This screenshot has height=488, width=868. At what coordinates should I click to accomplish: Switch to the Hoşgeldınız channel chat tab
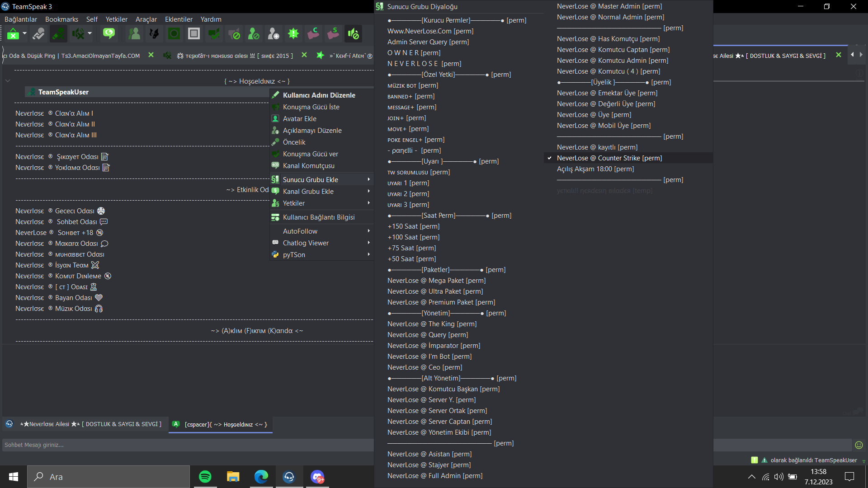pyautogui.click(x=221, y=424)
